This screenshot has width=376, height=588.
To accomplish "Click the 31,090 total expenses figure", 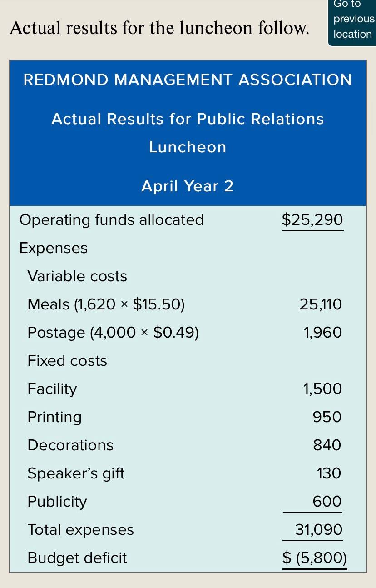I will point(319,530).
